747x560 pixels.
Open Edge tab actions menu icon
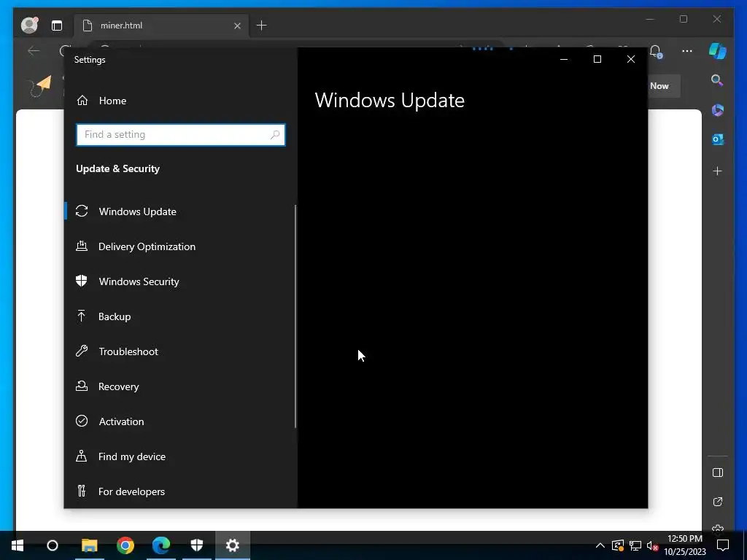pyautogui.click(x=57, y=26)
